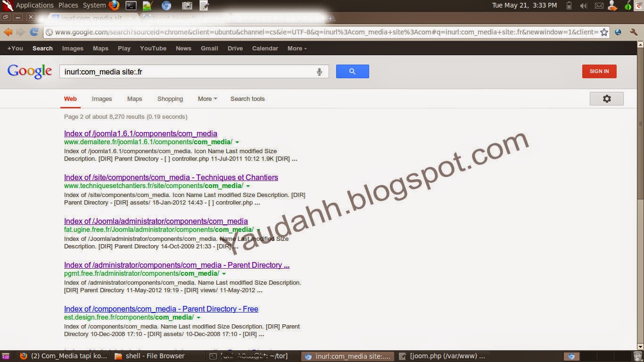Open the notepad launcher in top panel

204,6
